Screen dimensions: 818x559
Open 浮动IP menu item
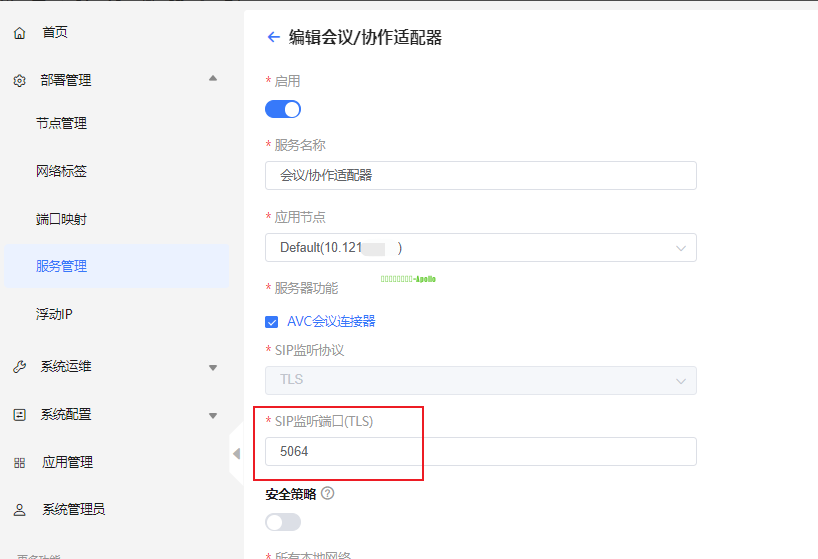[x=55, y=314]
